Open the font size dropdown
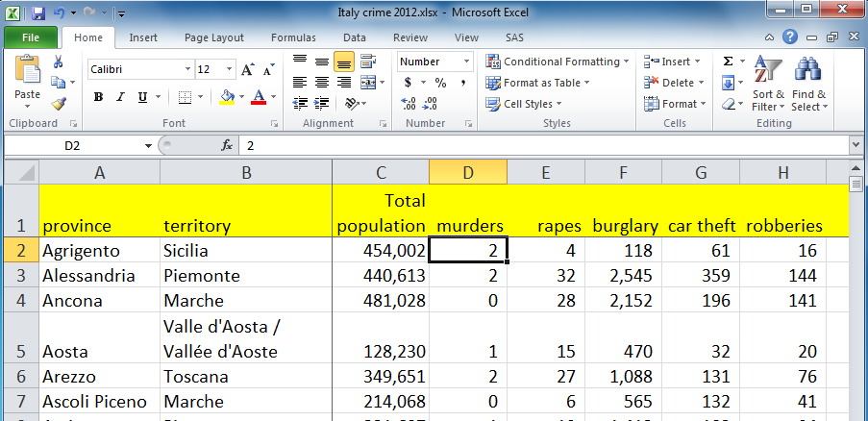868x421 pixels. point(229,70)
